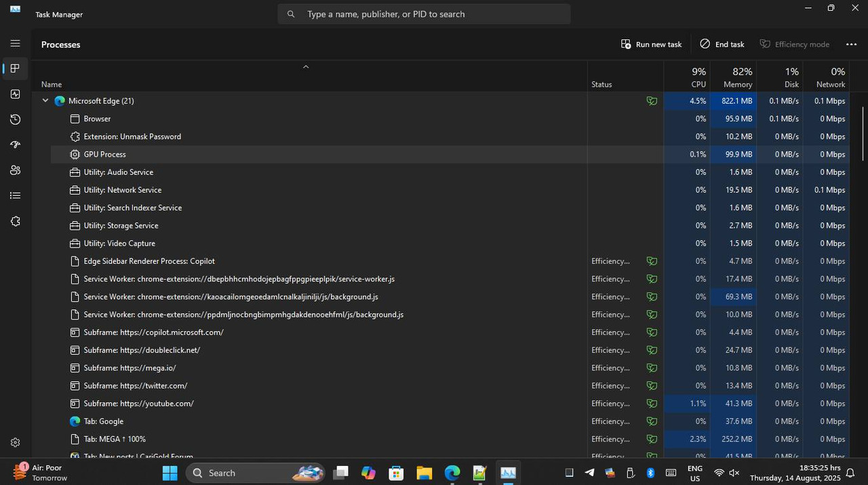Open the Services page icon in the sidebar

pos(15,221)
